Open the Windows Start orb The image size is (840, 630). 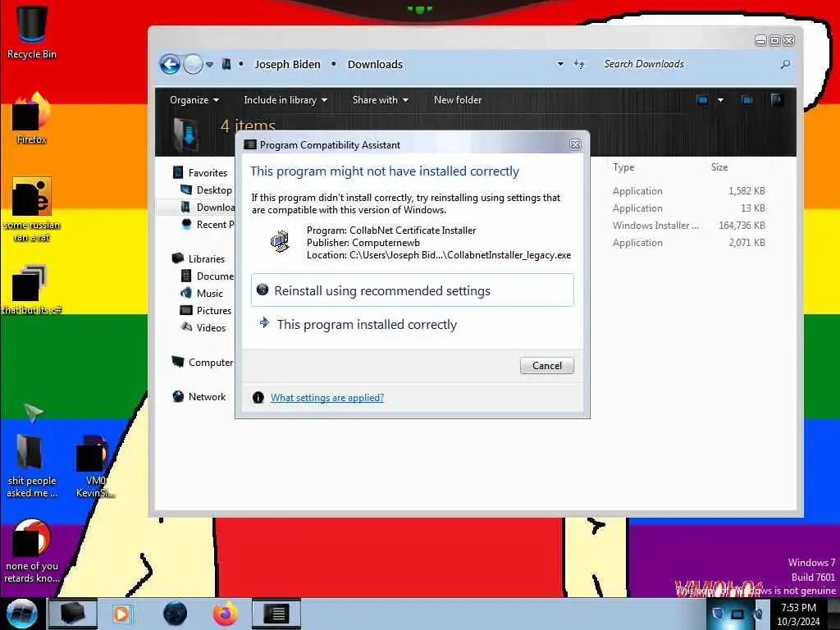coord(22,614)
